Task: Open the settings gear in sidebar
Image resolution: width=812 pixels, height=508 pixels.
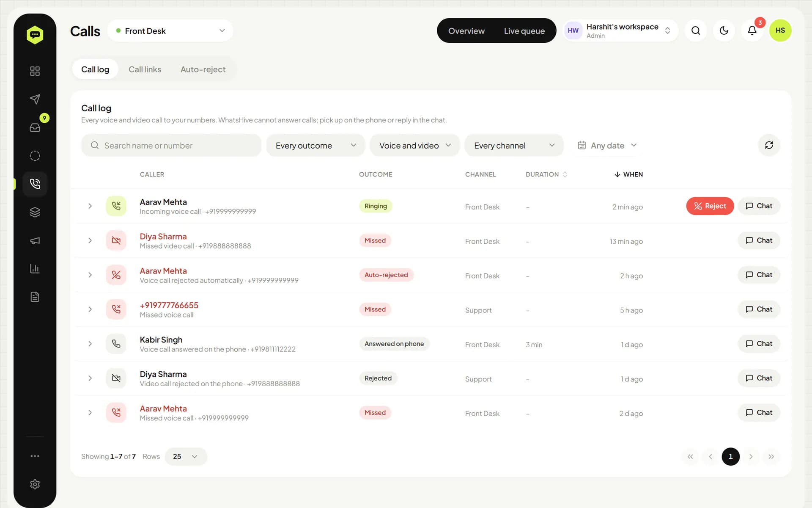Action: pyautogui.click(x=35, y=484)
